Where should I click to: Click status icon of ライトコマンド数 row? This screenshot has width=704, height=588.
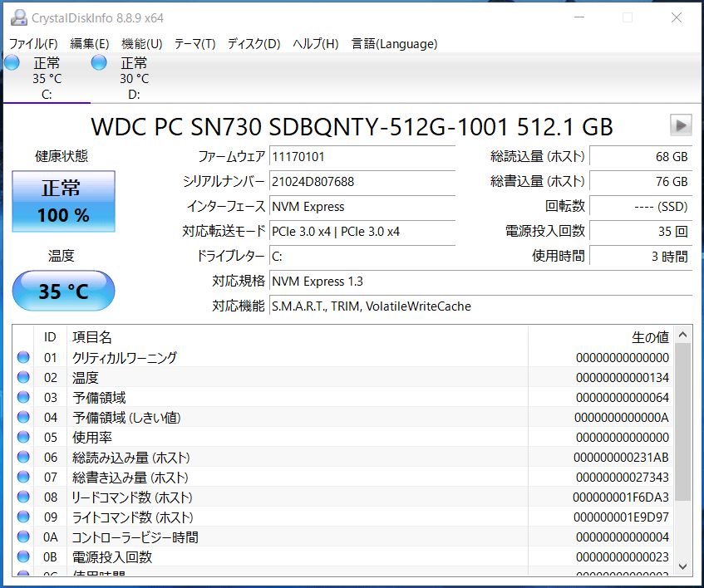pyautogui.click(x=23, y=517)
